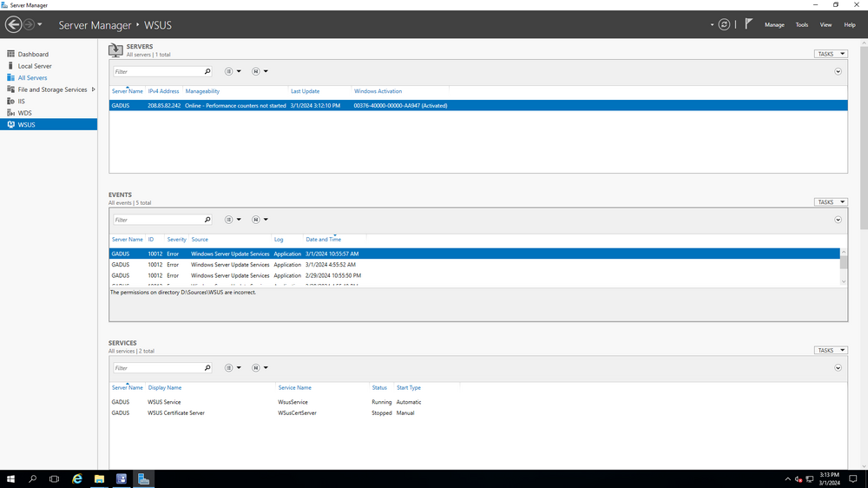Open File Explorer from taskbar

99,479
